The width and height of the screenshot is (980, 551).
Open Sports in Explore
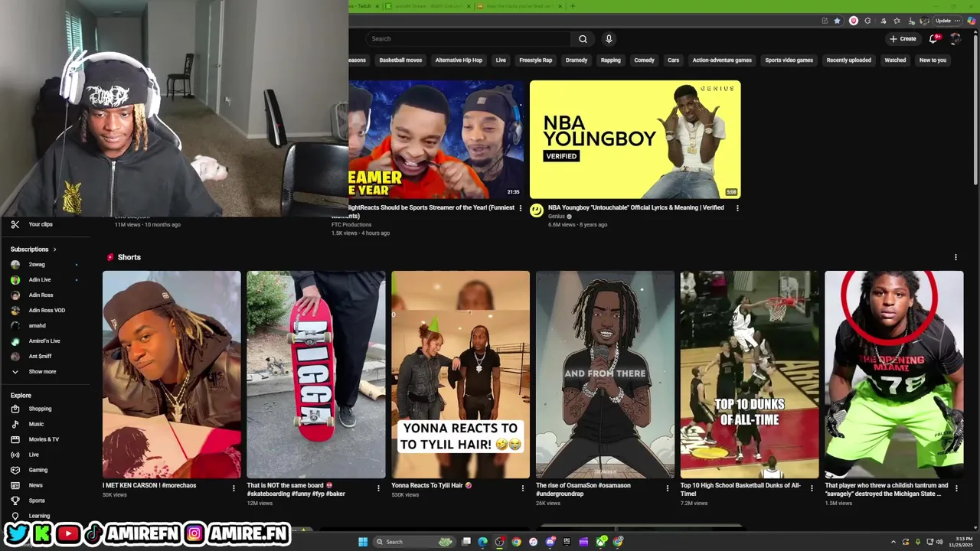(37, 500)
